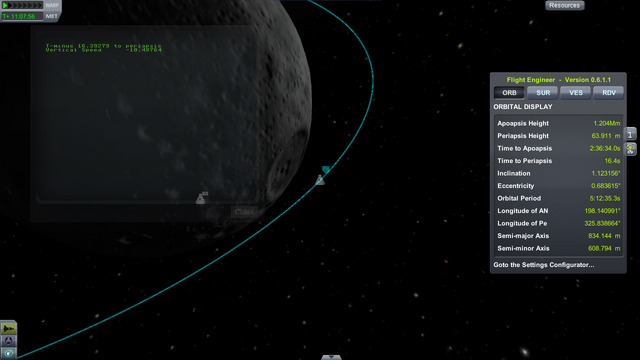
Task: Set time warp to the green 1x arrow
Action: coord(5,5)
